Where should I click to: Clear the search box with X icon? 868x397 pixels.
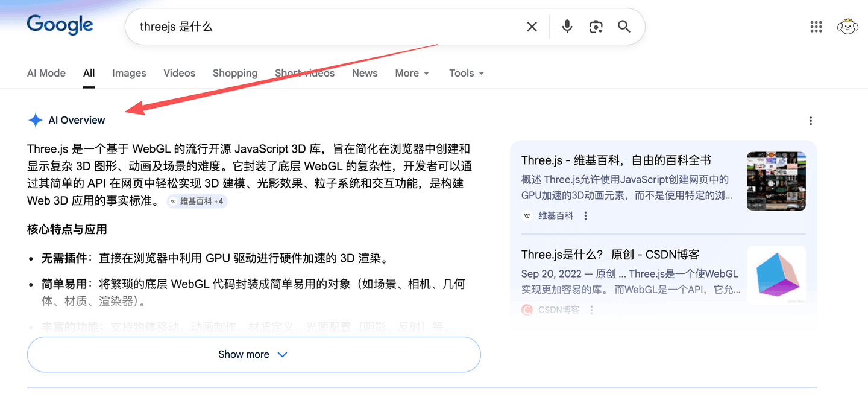532,27
